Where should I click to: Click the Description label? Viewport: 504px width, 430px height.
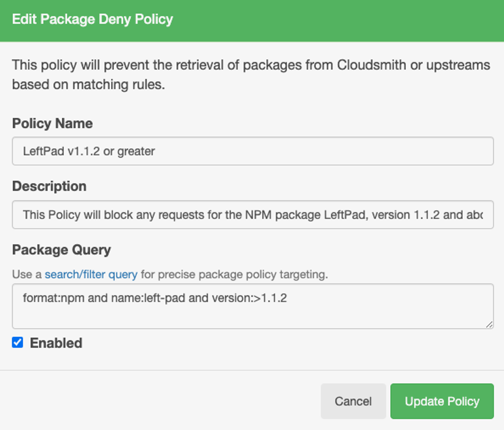(x=49, y=186)
